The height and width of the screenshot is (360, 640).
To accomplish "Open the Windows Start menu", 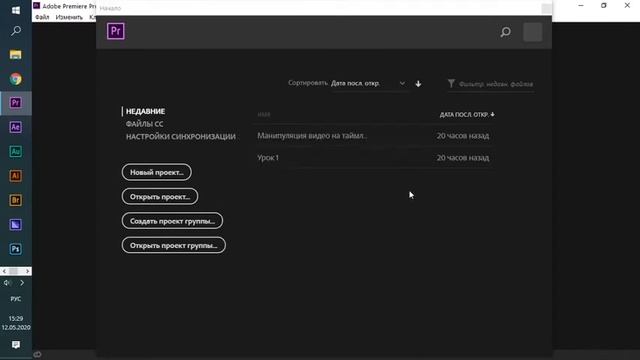I will (x=16, y=10).
